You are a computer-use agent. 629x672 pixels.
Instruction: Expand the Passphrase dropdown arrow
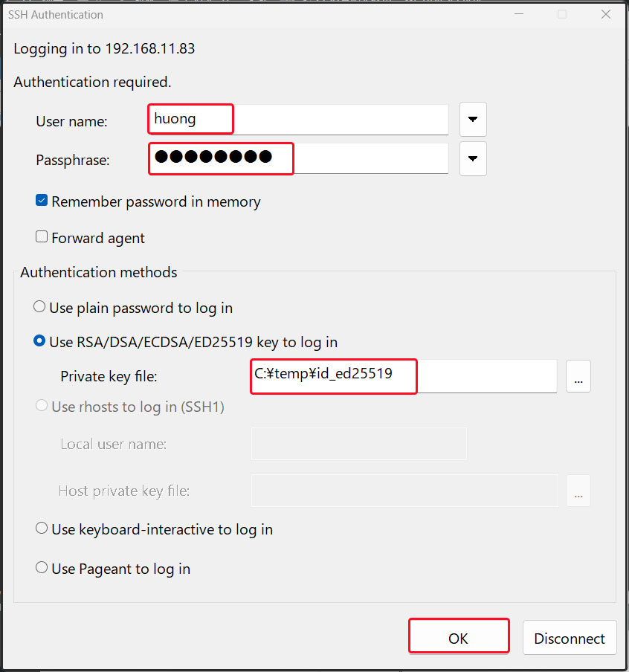(473, 158)
